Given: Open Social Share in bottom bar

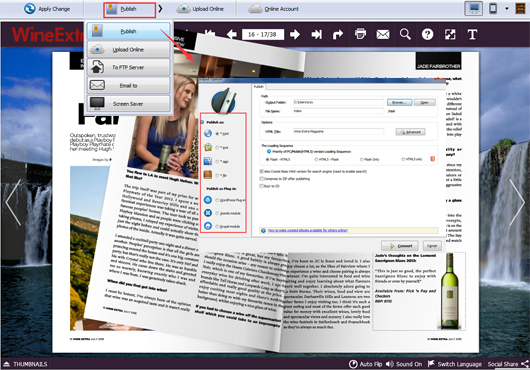Looking at the screenshot, I should pyautogui.click(x=508, y=364).
